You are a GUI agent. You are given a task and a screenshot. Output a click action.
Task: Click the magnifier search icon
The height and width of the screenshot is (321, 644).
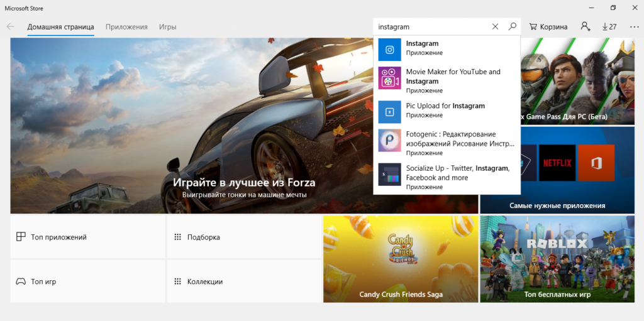point(512,26)
